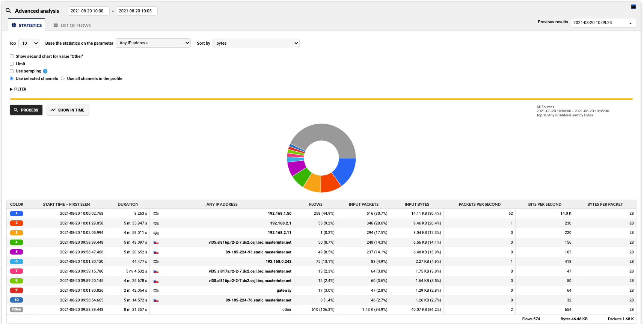Open the Sort by bytes dropdown
644x324 pixels.
[256, 43]
